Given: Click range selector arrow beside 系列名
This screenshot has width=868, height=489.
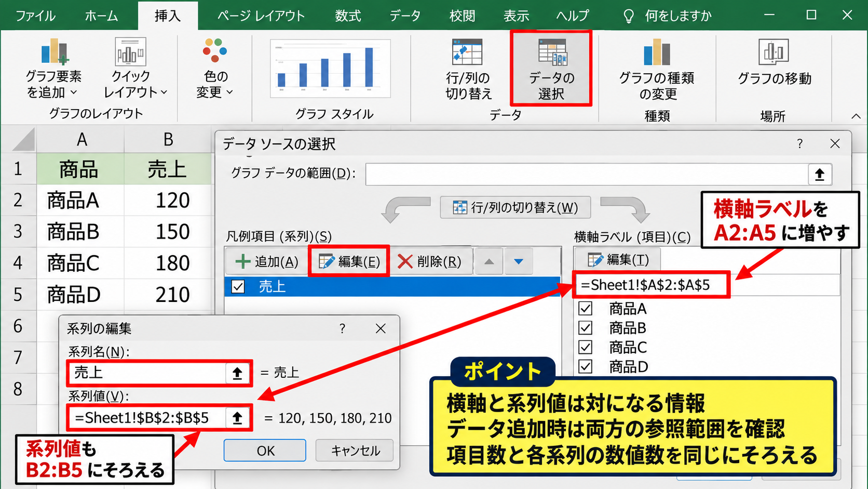Looking at the screenshot, I should coord(238,373).
